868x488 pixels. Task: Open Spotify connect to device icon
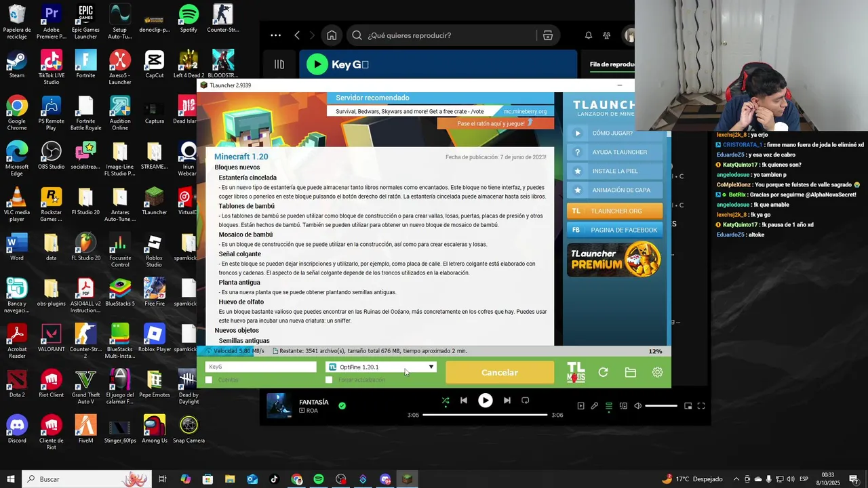[623, 406]
